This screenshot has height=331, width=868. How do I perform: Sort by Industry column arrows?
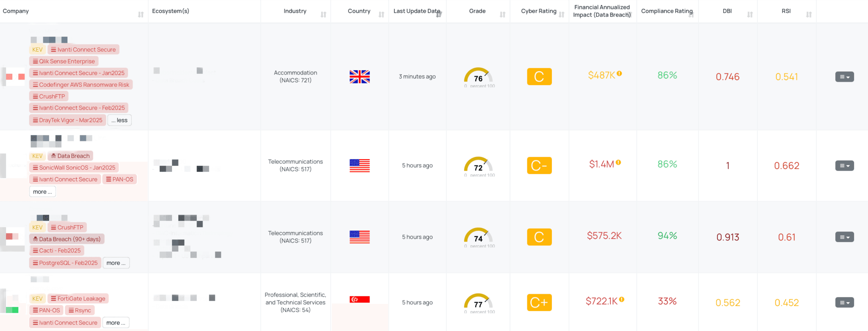point(323,15)
